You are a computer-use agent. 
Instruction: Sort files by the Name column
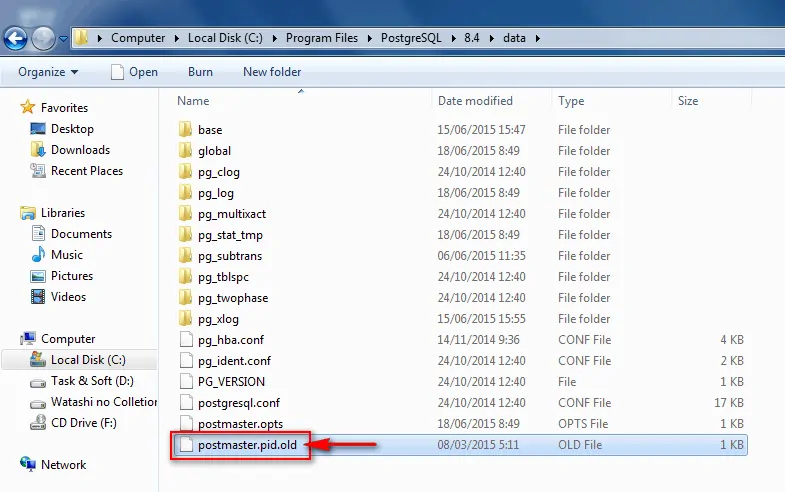point(193,101)
